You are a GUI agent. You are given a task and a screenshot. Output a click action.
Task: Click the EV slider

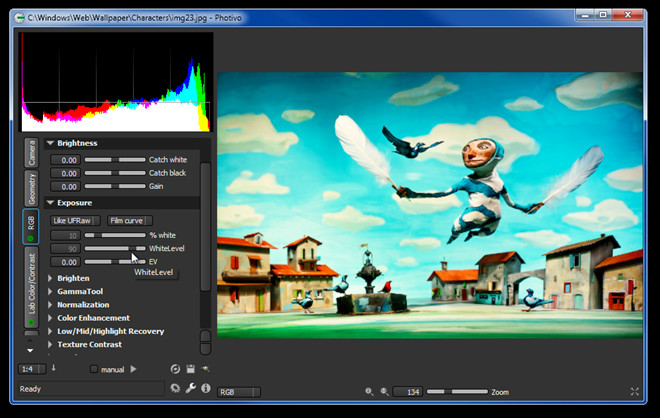pyautogui.click(x=115, y=262)
